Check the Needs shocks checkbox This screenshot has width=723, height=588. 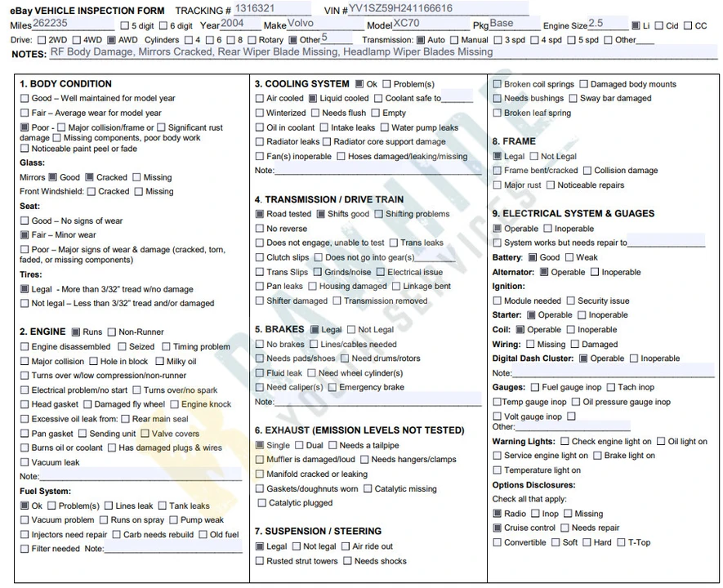[348, 561]
